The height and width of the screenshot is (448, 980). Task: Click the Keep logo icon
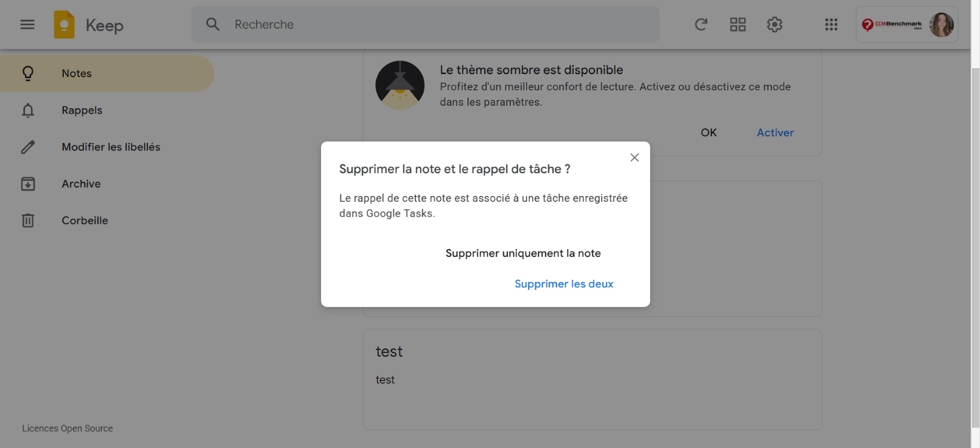click(64, 24)
